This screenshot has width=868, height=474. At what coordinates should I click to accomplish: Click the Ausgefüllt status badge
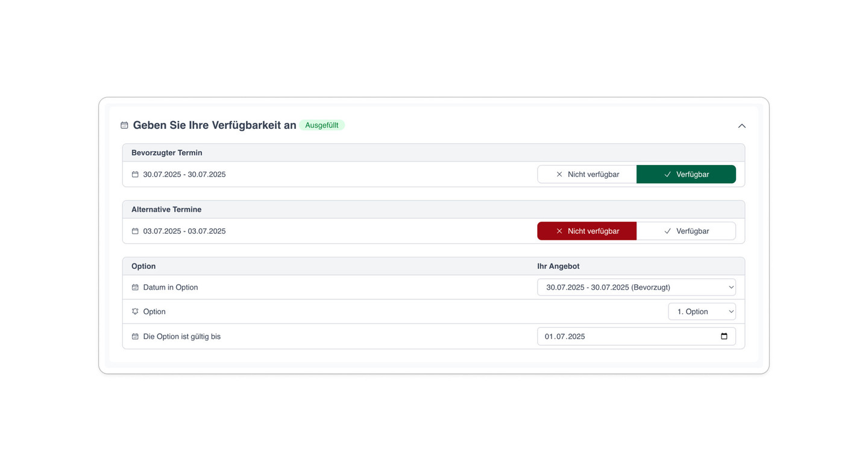click(322, 125)
